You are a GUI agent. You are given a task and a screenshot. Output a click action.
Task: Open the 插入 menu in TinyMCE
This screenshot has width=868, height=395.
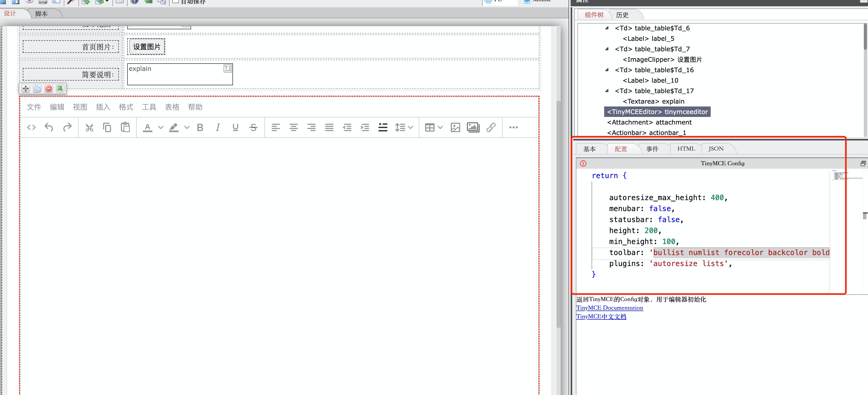pyautogui.click(x=103, y=107)
